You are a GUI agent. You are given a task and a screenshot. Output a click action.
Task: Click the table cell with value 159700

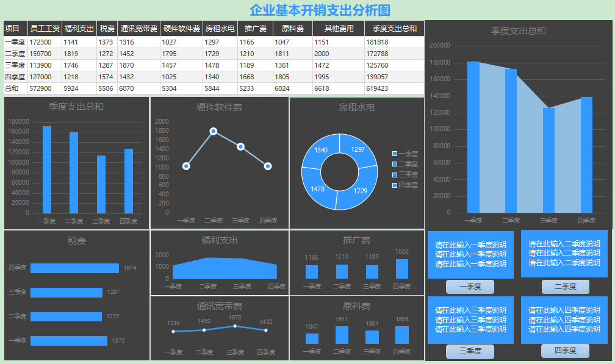[x=45, y=54]
